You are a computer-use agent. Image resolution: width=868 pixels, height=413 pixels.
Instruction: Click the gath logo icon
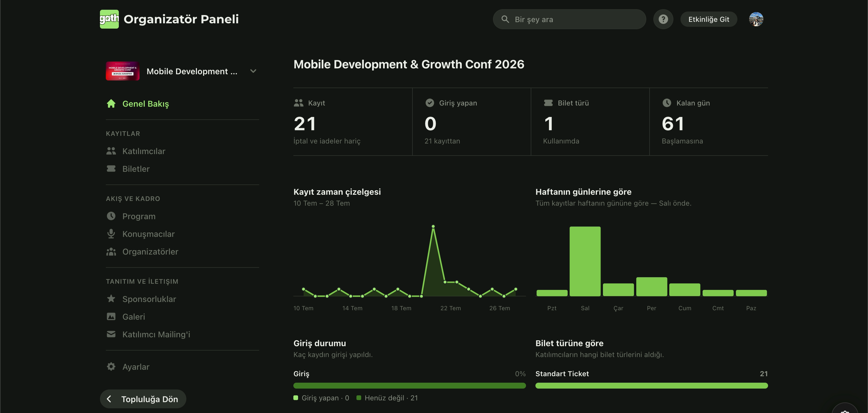click(x=109, y=19)
